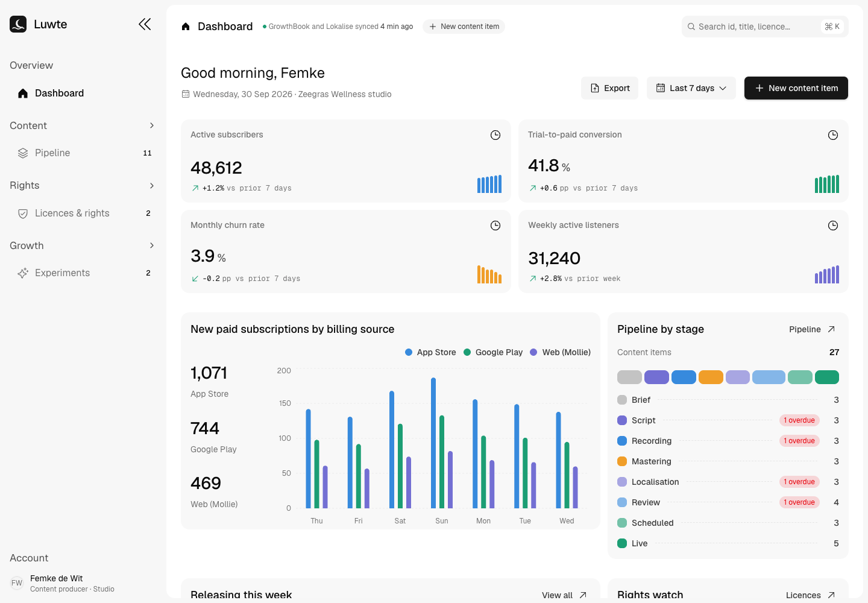This screenshot has height=603, width=868.
Task: Toggle Web (Mollie) series in chart legend
Action: (561, 352)
